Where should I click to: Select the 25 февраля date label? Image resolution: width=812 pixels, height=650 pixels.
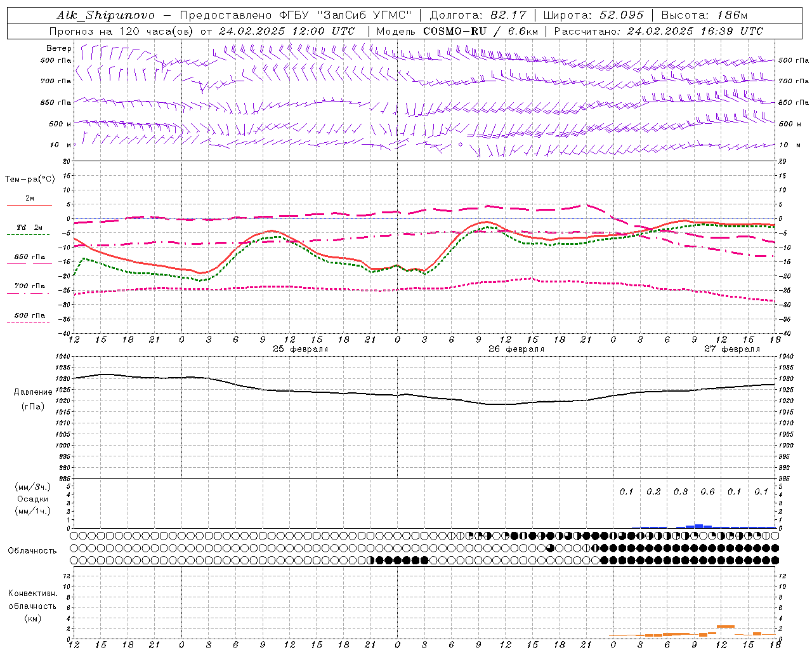pyautogui.click(x=300, y=349)
